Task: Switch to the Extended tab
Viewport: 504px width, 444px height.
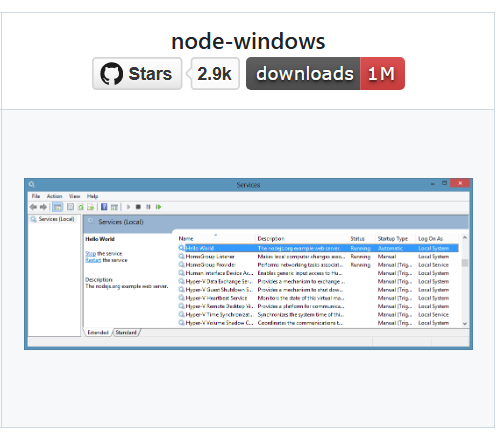Action: 98,332
